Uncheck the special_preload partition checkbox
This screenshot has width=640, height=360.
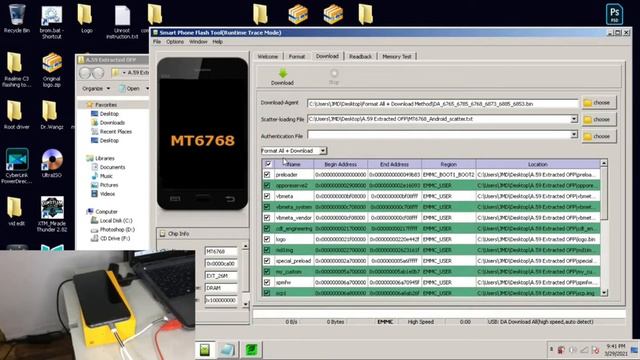[x=267, y=261]
